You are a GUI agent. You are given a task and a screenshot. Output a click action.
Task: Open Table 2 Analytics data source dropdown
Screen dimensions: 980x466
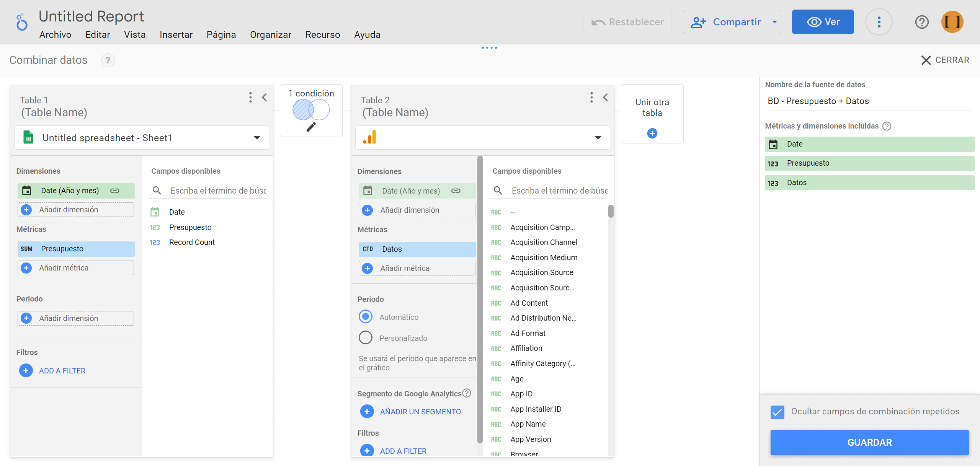[x=482, y=138]
